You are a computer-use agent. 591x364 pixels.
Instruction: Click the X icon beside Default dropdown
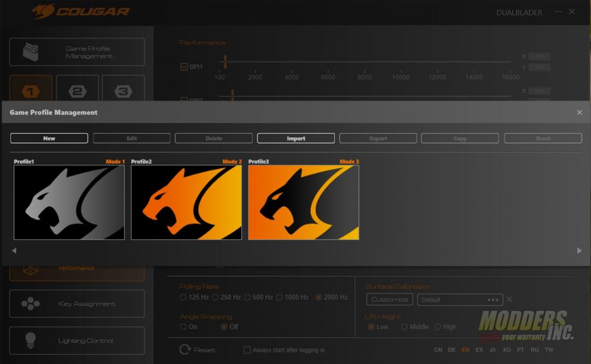(509, 299)
